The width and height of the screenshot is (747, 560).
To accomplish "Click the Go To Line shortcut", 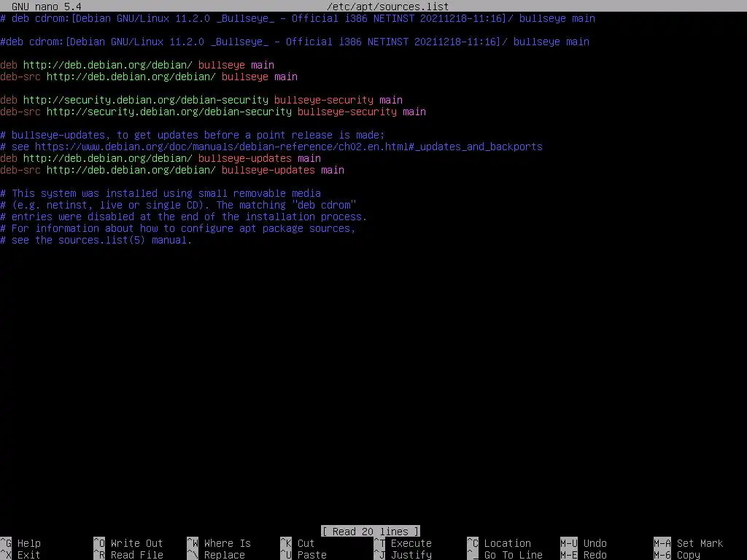I will (505, 555).
